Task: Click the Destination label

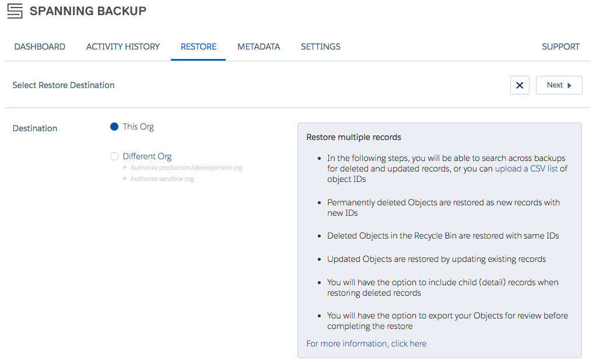Action: (35, 128)
